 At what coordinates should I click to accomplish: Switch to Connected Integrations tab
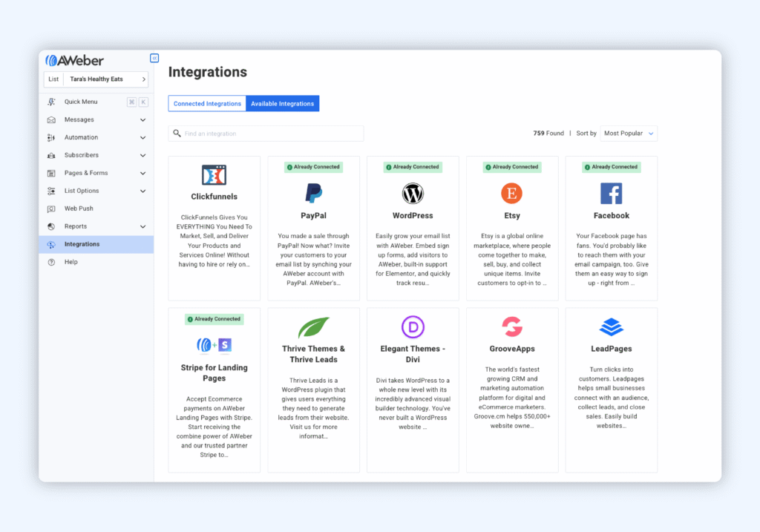pyautogui.click(x=207, y=104)
